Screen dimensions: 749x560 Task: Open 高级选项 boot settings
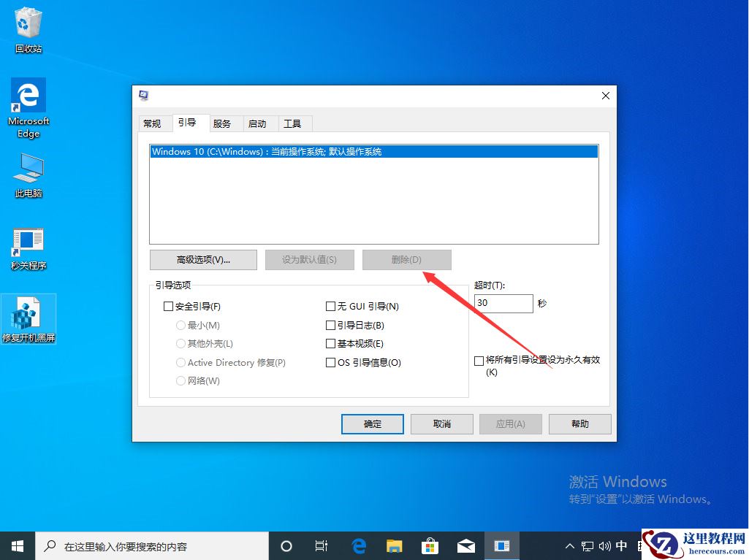[x=203, y=259]
